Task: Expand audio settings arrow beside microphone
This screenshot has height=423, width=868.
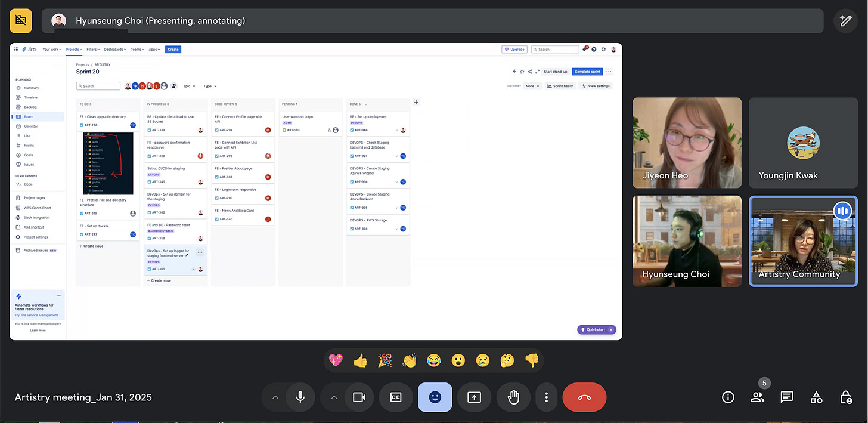Action: (x=275, y=397)
